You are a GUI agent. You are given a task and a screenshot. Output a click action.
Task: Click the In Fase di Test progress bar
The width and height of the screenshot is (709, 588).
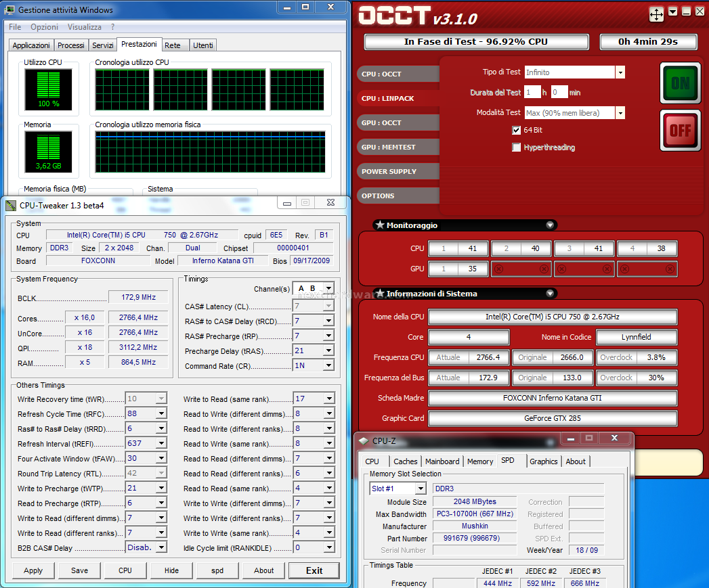[476, 42]
